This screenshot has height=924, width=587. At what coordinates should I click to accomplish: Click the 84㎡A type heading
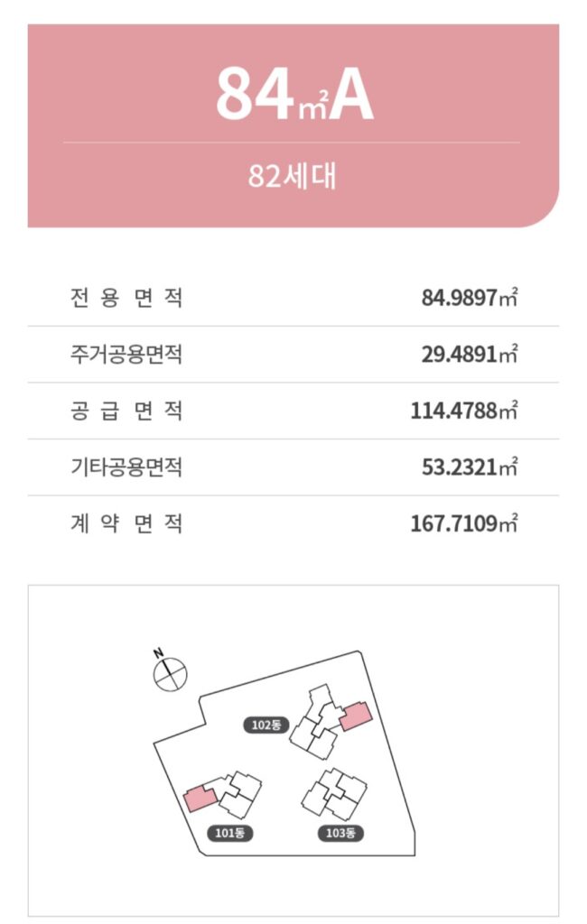point(293,94)
